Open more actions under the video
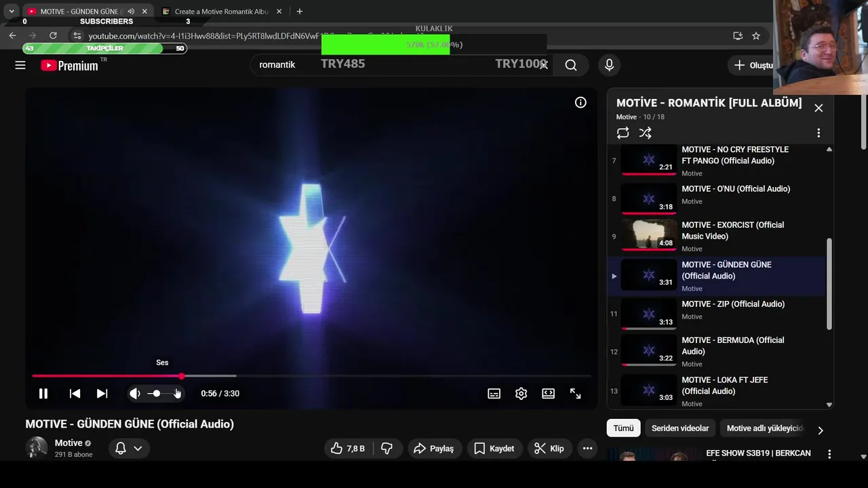The height and width of the screenshot is (488, 868). tap(587, 449)
